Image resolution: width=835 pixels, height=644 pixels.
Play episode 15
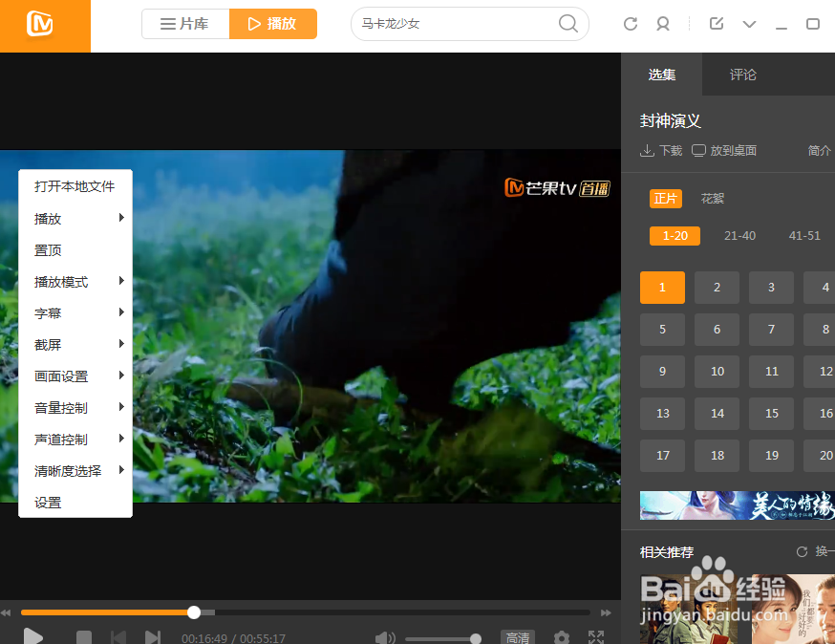771,414
